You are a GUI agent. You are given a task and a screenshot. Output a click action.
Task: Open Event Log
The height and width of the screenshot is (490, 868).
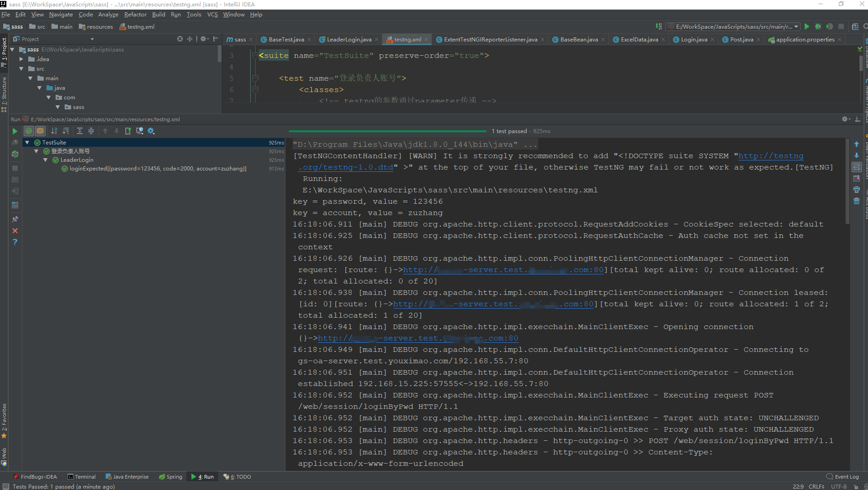click(x=842, y=477)
